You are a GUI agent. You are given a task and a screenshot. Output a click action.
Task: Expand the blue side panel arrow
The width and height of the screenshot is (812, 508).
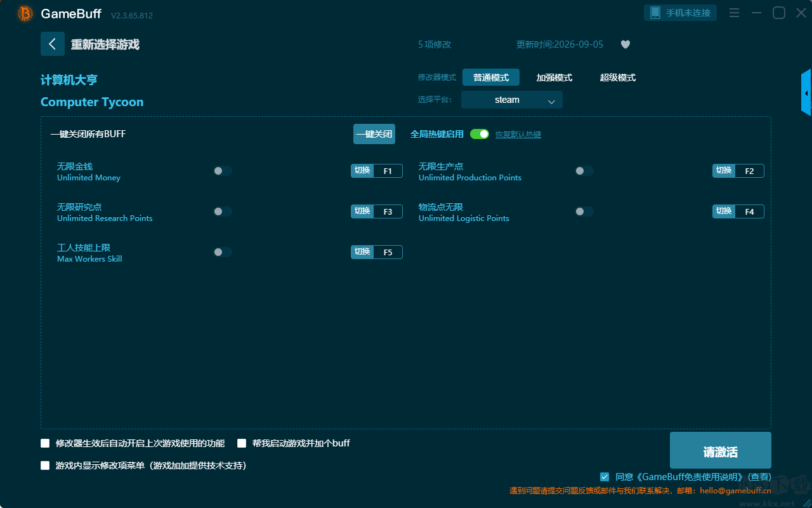[x=806, y=93]
